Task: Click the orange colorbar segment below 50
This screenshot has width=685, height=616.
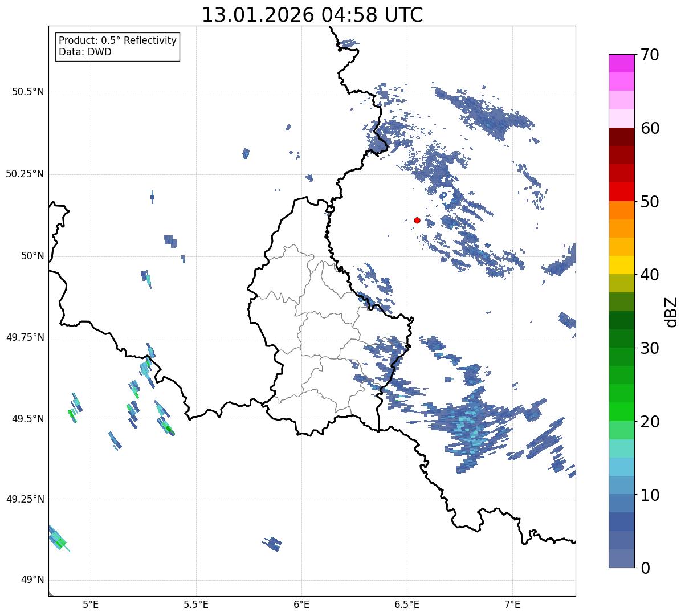Action: coord(622,210)
